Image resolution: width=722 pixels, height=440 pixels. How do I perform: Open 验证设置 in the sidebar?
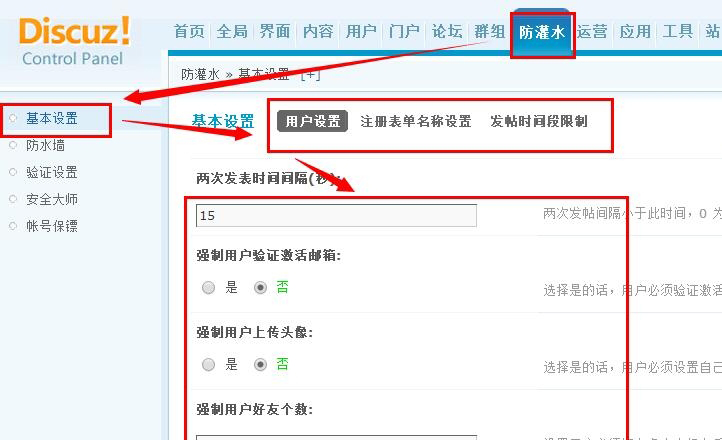click(52, 172)
